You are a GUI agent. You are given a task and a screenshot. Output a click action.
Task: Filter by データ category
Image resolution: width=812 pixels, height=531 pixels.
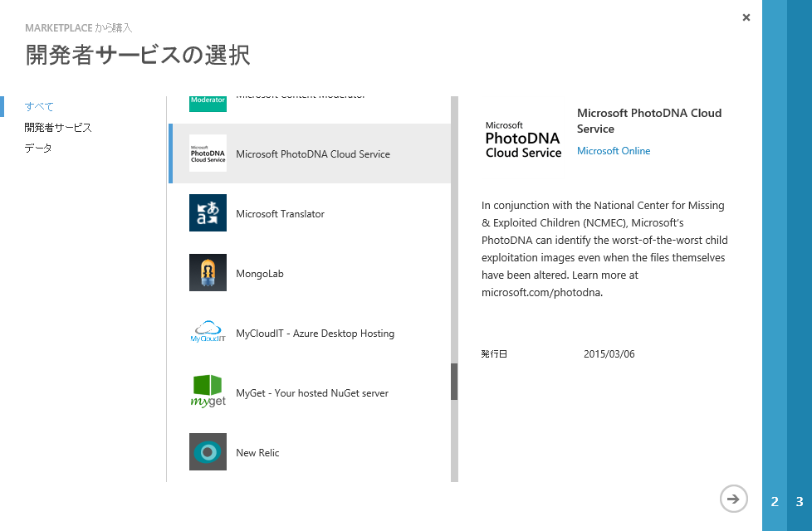38,148
